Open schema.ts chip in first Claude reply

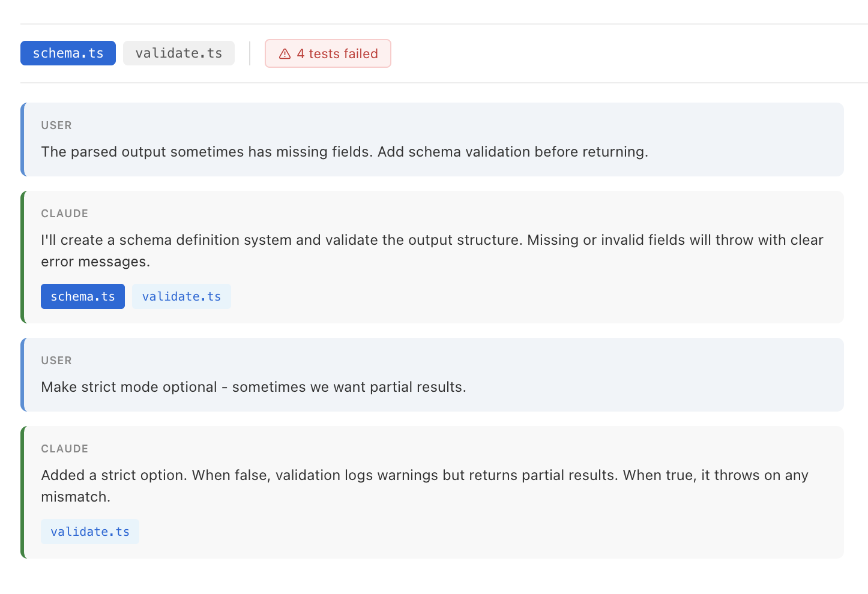[83, 296]
